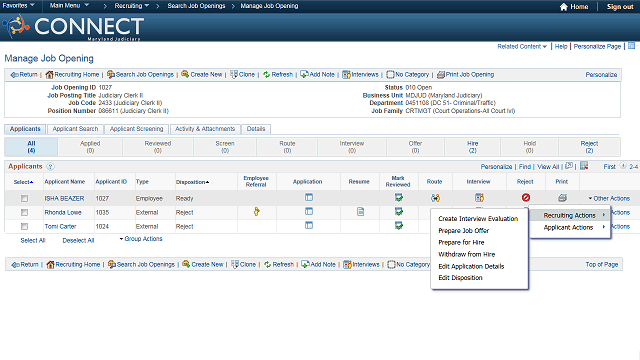The height and width of the screenshot is (360, 640).
Task: Switch to Applicant Screening tab
Action: (136, 129)
